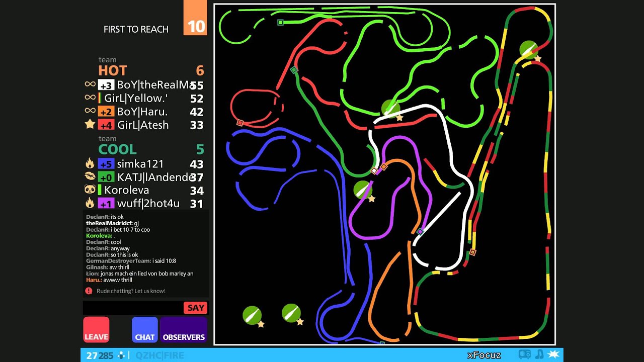Click HOT team score 6
The image size is (644, 362).
tap(200, 71)
